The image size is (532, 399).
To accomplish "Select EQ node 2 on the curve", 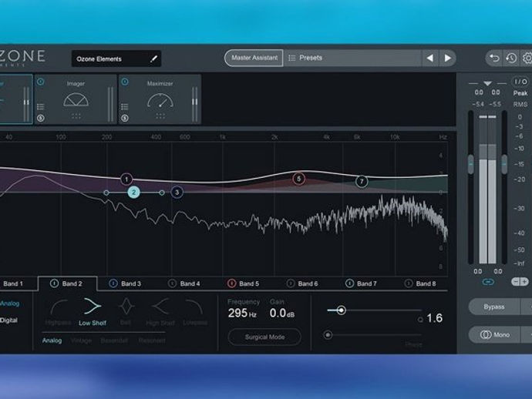I will click(x=133, y=193).
